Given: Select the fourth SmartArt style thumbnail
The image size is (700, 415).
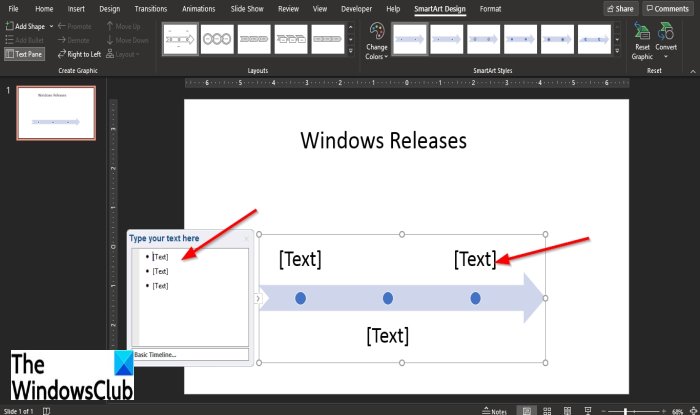Looking at the screenshot, I should [521, 39].
